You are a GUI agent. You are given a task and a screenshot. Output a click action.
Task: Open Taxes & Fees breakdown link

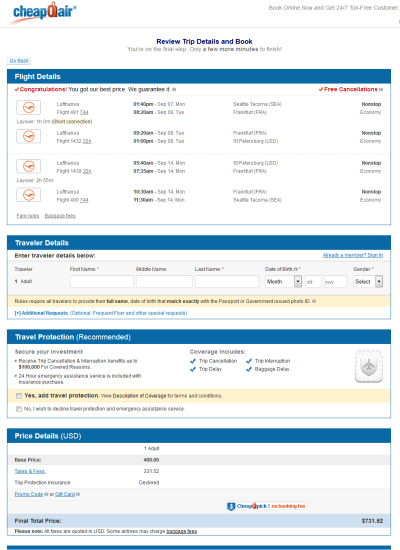coord(30,471)
